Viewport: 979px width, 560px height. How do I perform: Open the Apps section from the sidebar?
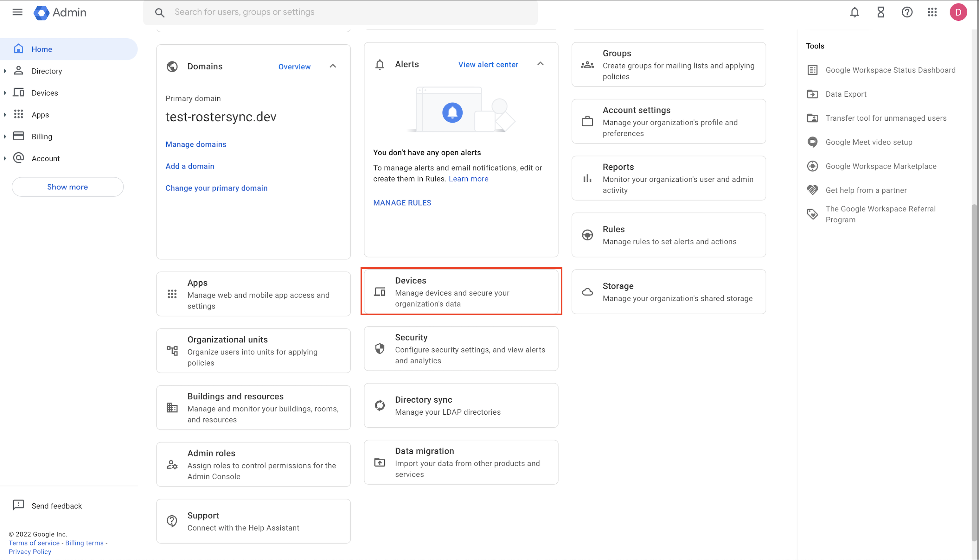coord(40,114)
